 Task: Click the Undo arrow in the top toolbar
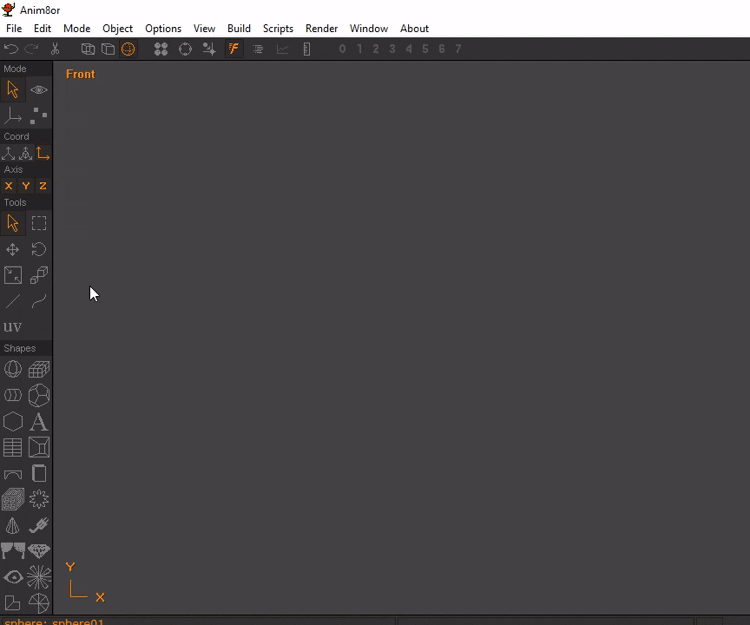coord(11,49)
